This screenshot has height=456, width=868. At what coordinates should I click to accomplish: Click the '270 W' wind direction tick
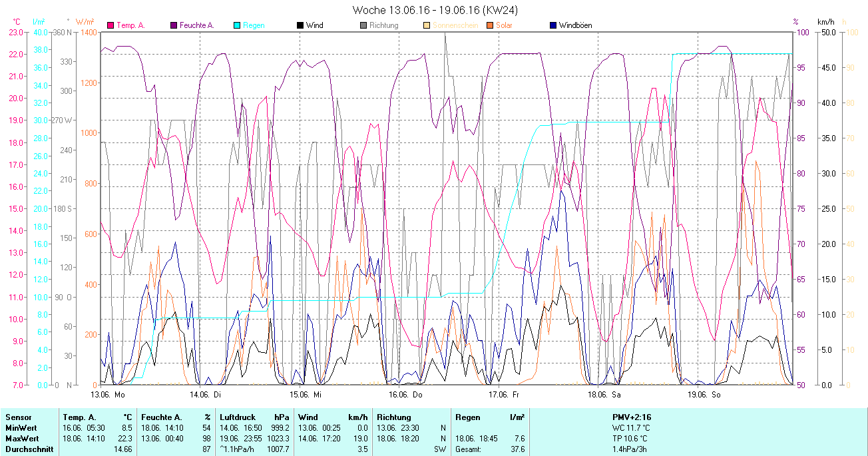(x=62, y=120)
